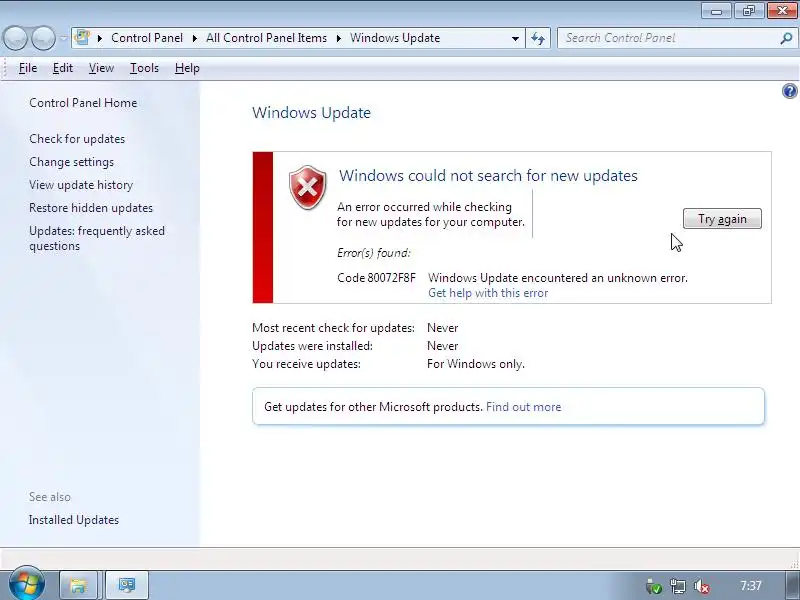Click the Back navigation arrow button
800x600 pixels.
[15, 38]
